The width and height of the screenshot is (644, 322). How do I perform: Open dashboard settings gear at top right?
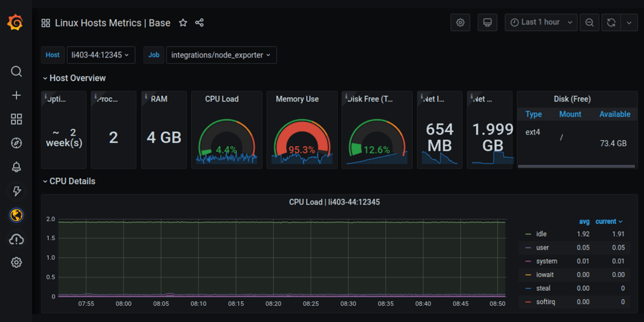point(460,23)
